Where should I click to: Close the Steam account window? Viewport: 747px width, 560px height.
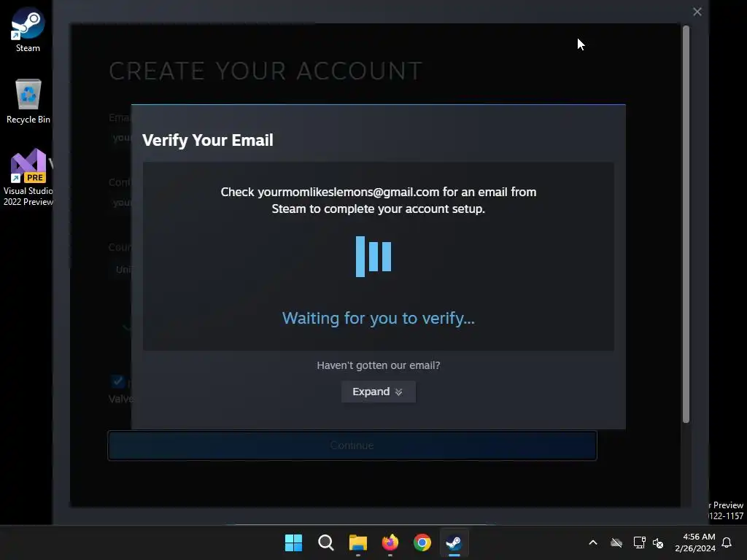(x=697, y=12)
